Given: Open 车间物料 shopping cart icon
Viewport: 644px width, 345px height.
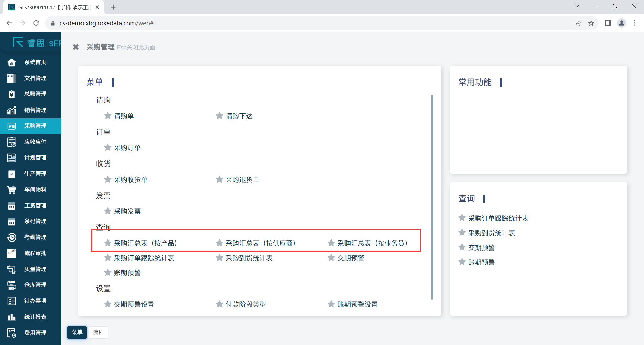Looking at the screenshot, I should click(12, 190).
